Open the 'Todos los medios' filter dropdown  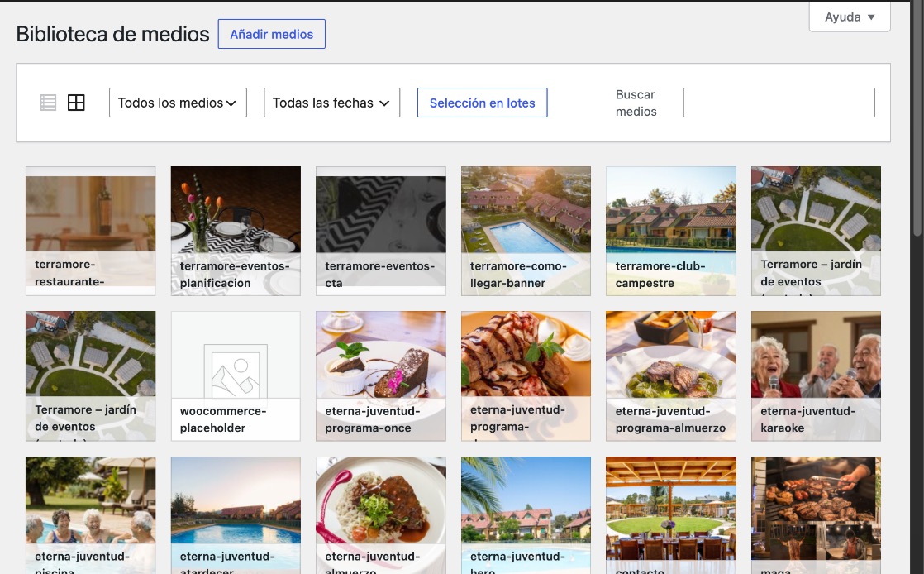[x=178, y=103]
